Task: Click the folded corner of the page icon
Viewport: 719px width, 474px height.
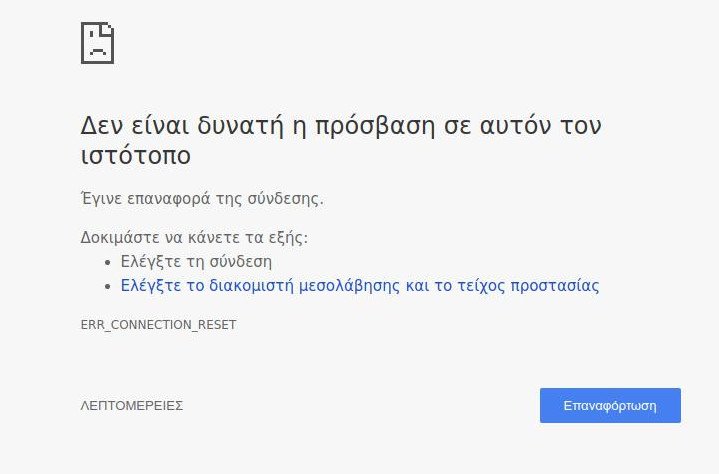Action: [x=109, y=29]
